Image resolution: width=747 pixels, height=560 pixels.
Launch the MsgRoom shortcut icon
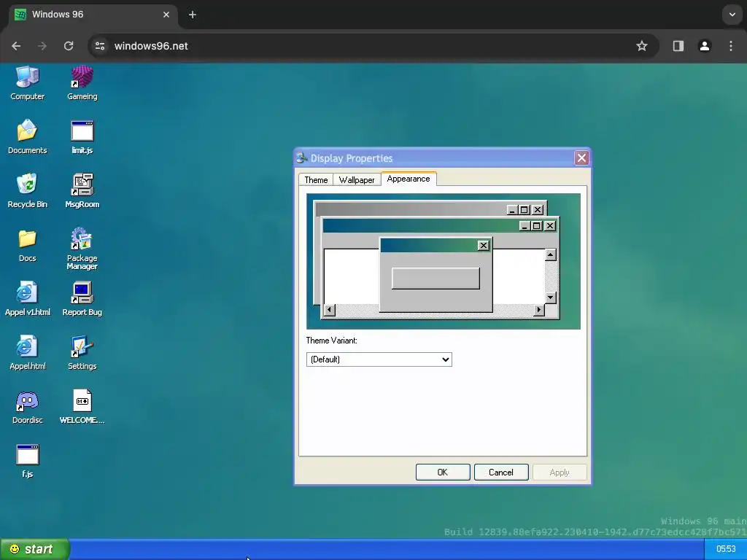[x=82, y=190]
